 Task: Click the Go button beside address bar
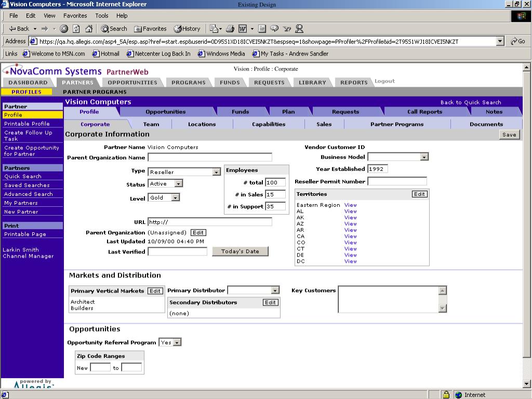click(x=518, y=42)
